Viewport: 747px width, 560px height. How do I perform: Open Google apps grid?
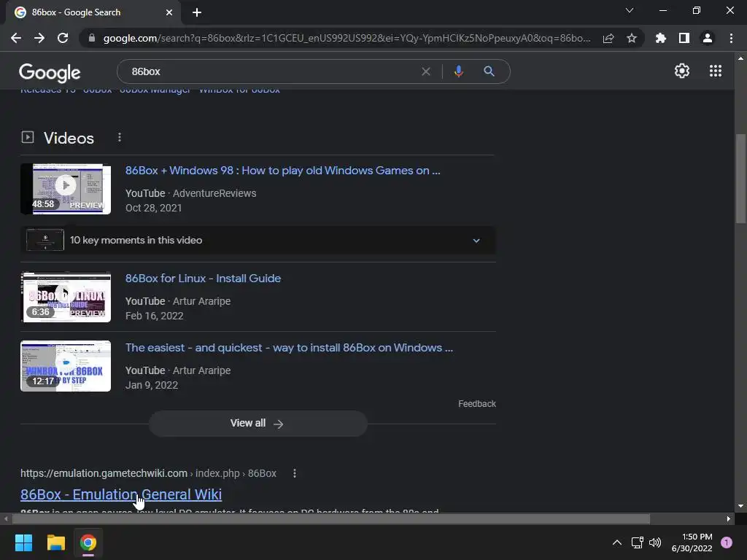(x=716, y=71)
